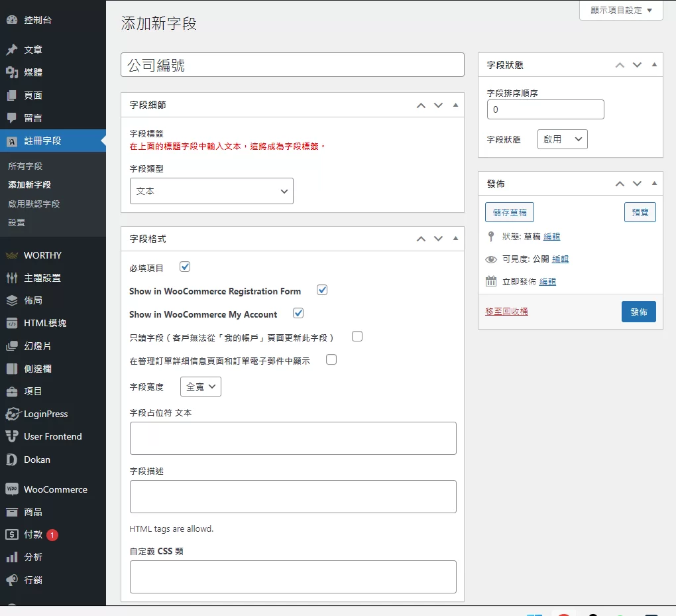Click the 預覽 button
Screen dimensions: 676x616
(640, 212)
